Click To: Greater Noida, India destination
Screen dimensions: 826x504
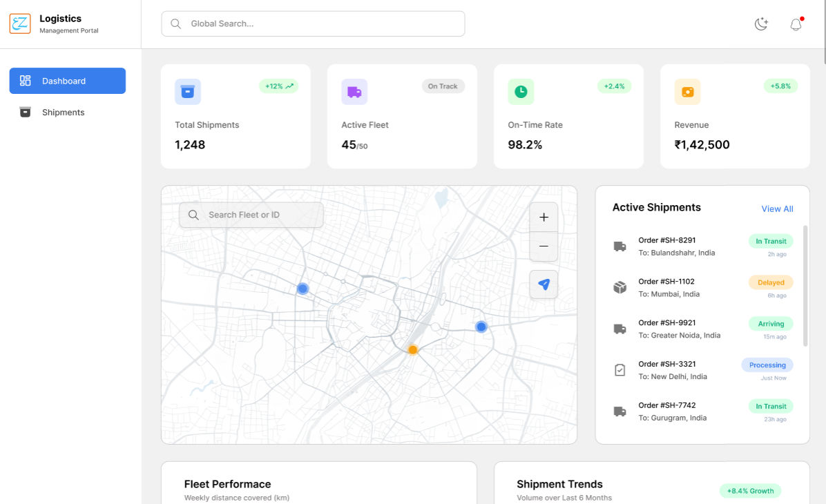[679, 336]
